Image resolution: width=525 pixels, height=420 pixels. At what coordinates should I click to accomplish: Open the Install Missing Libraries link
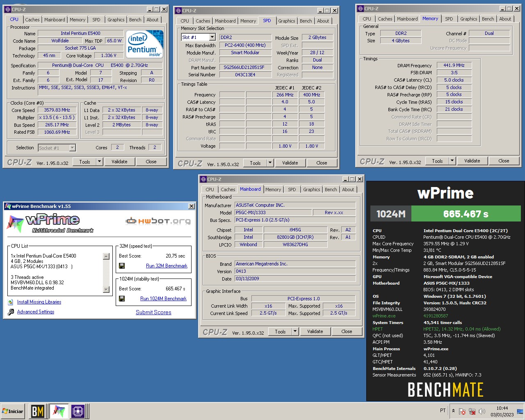(x=39, y=302)
